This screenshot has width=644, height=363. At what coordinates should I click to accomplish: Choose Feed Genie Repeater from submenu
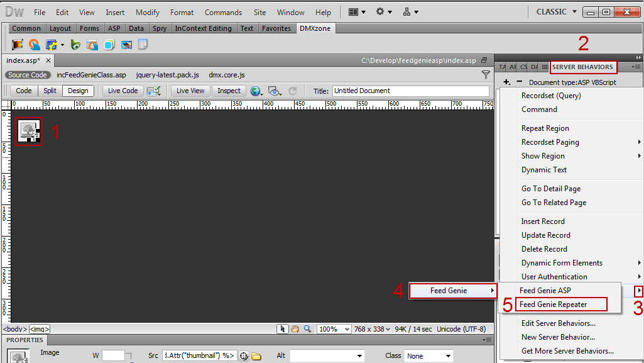(554, 304)
